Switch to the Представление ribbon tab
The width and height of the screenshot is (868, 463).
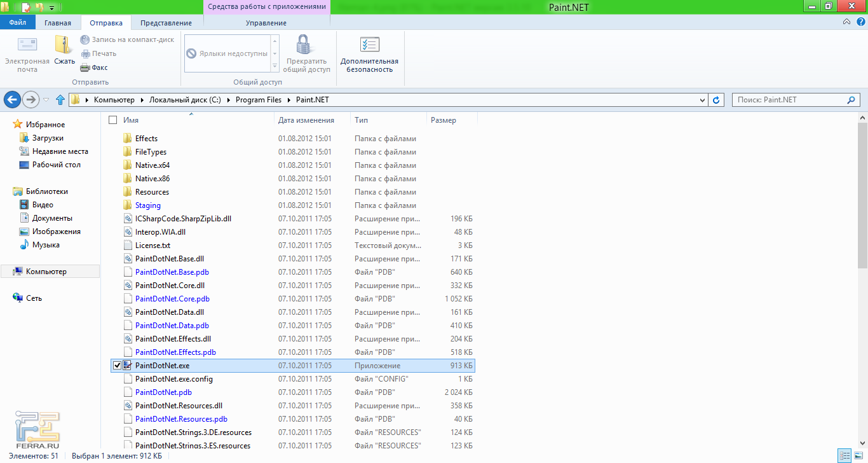pos(166,23)
